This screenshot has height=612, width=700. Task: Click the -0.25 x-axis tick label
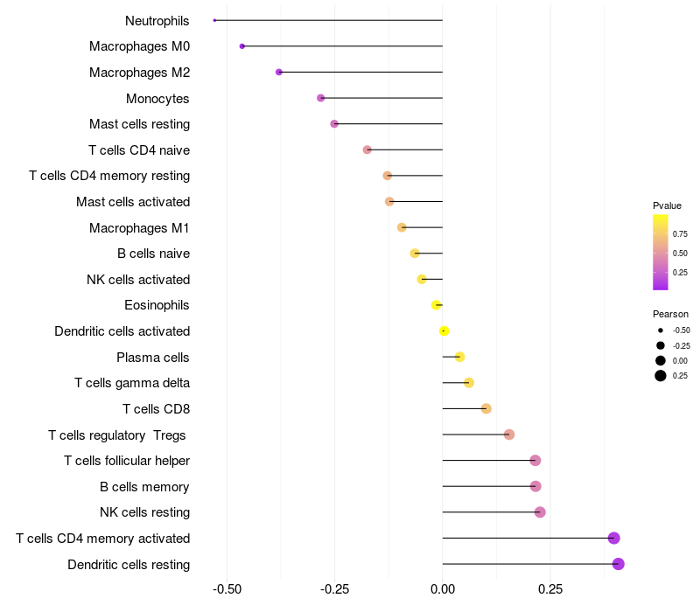pos(334,589)
